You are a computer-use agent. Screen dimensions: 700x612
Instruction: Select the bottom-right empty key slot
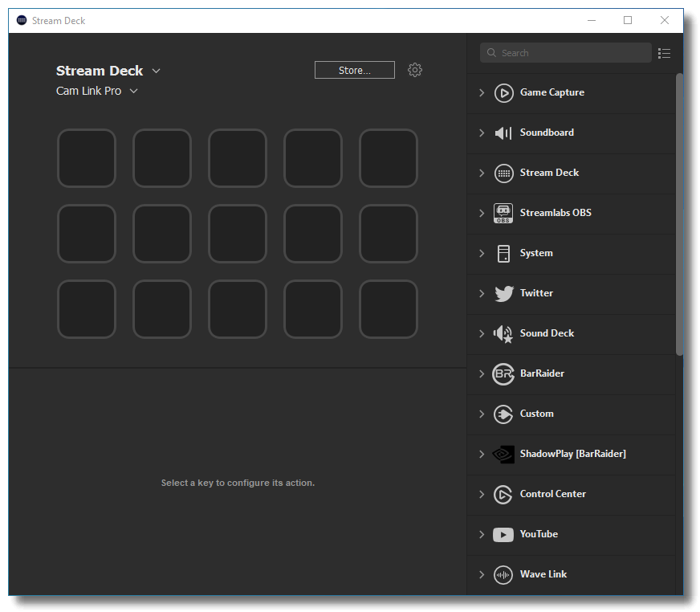(x=389, y=309)
